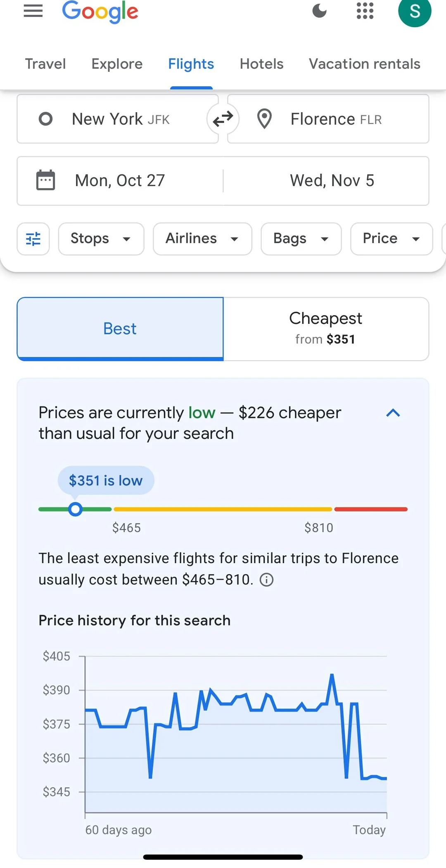The width and height of the screenshot is (446, 868).
Task: Toggle dark mode moon icon
Action: tap(319, 11)
